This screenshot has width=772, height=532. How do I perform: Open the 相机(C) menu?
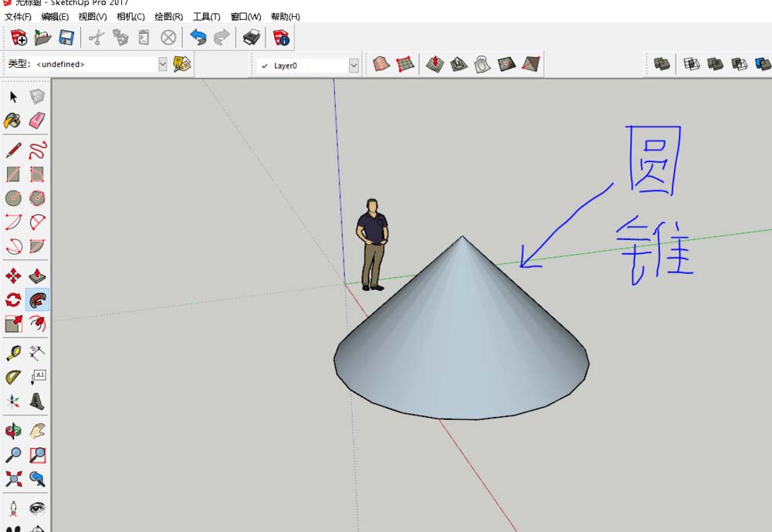click(x=130, y=17)
